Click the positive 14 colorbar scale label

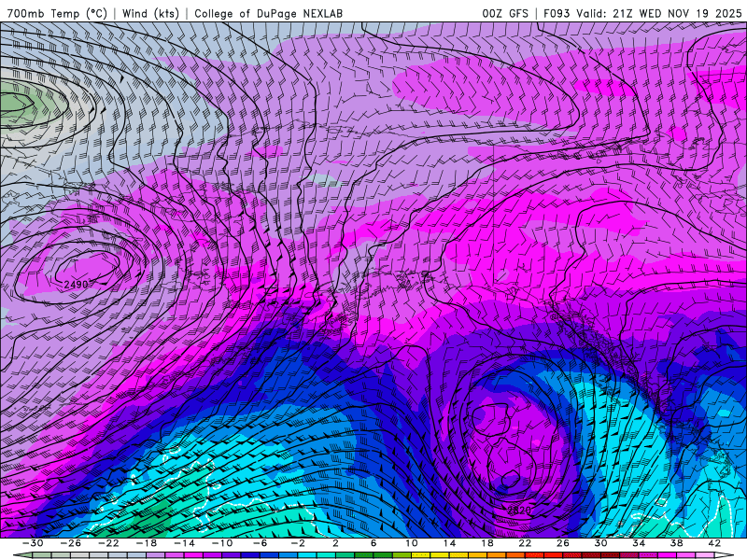pos(449,543)
